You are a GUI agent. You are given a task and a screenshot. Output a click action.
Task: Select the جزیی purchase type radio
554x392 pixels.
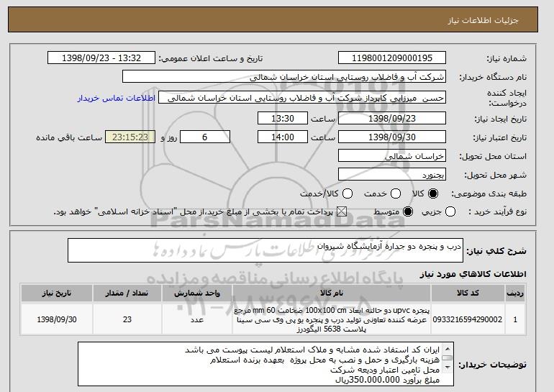pyautogui.click(x=450, y=212)
